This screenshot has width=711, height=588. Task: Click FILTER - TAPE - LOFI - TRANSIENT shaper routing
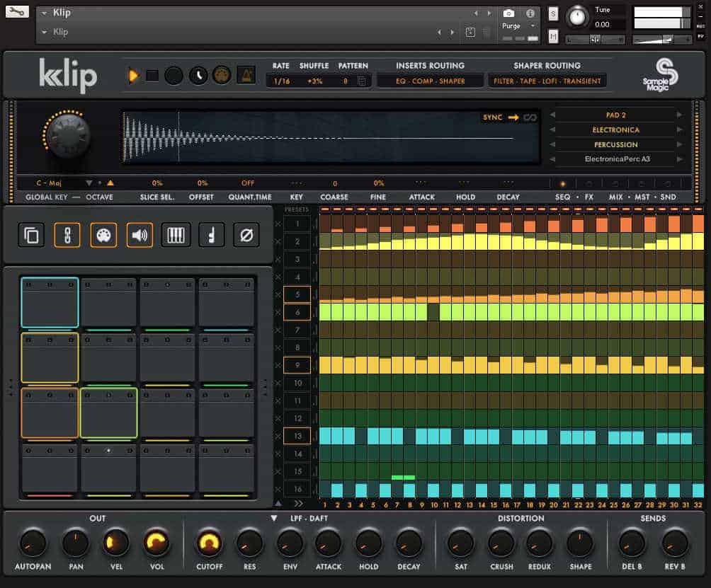tap(547, 81)
